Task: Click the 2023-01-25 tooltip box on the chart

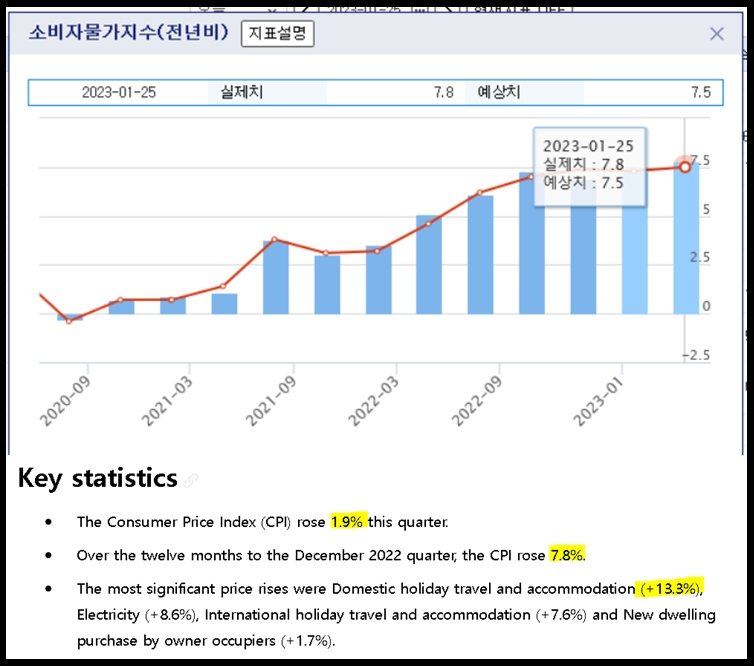Action: point(589,164)
